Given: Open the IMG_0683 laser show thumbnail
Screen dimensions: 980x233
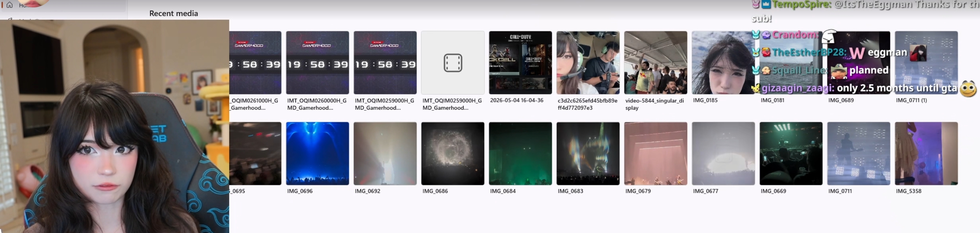Looking at the screenshot, I should click(x=588, y=153).
